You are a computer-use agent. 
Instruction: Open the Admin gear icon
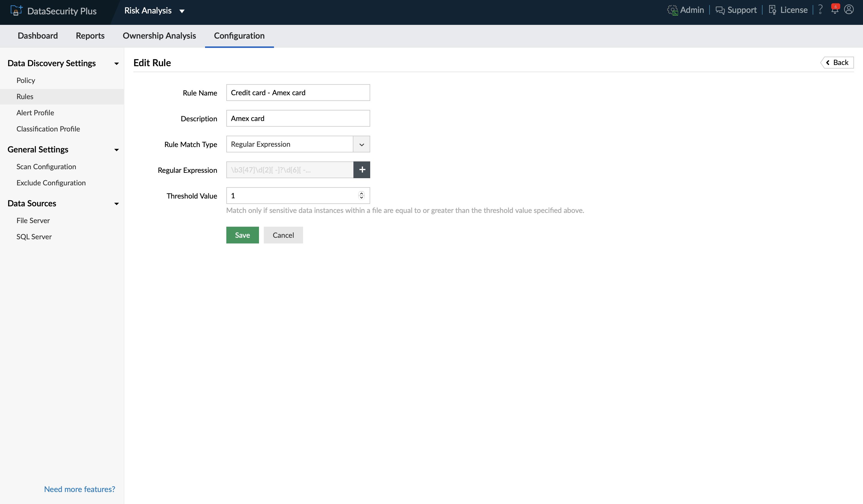coord(672,10)
